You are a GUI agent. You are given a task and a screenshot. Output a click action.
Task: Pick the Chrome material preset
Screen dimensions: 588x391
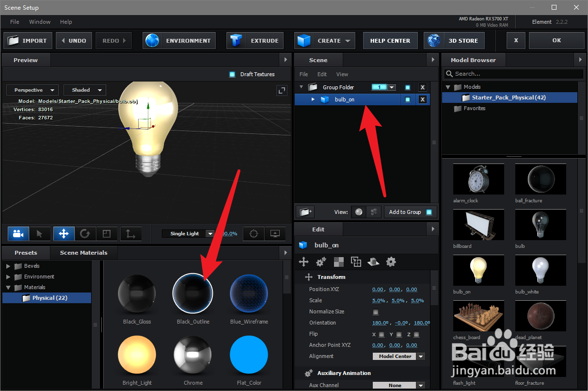193,355
